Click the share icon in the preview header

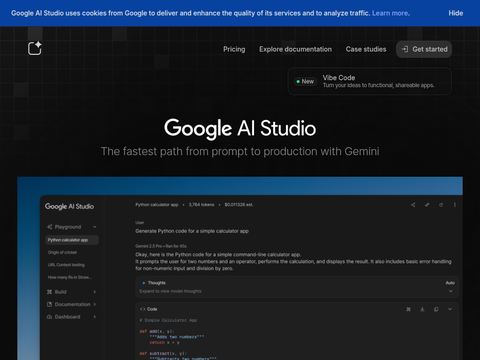pos(413,205)
